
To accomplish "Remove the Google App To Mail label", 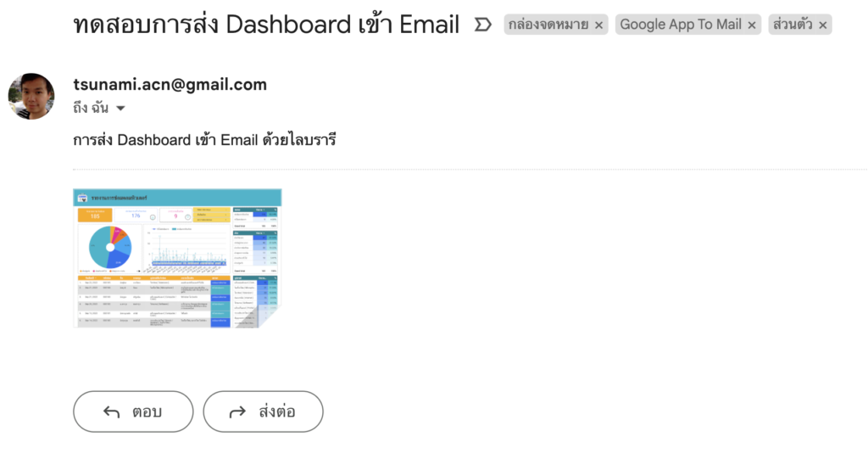I will (752, 25).
